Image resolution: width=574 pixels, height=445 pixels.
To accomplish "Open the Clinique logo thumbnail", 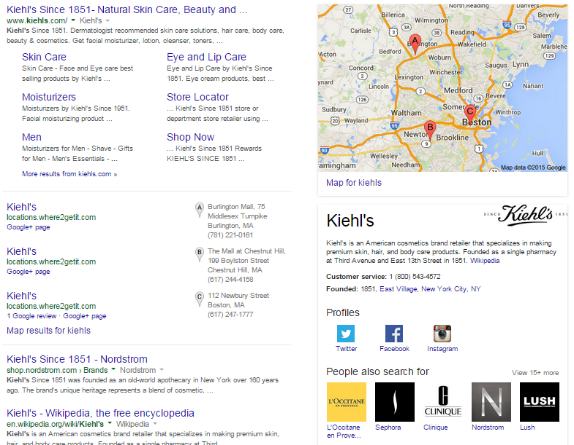I will tap(443, 402).
